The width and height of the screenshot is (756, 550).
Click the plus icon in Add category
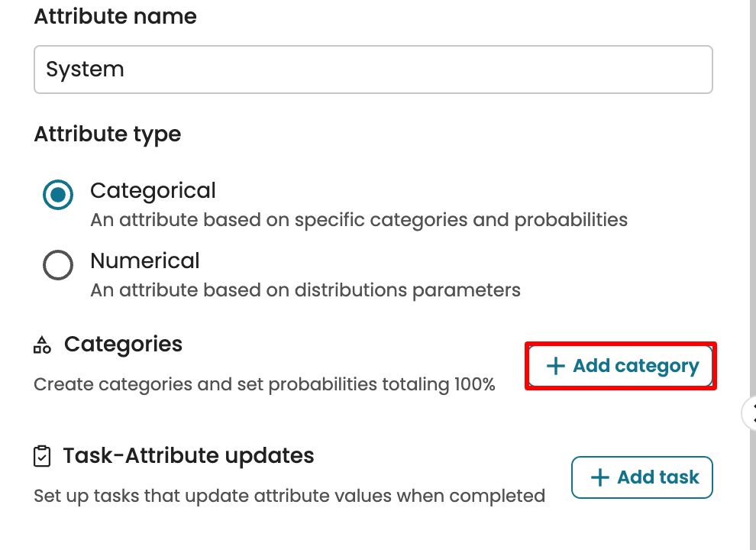[x=557, y=366]
